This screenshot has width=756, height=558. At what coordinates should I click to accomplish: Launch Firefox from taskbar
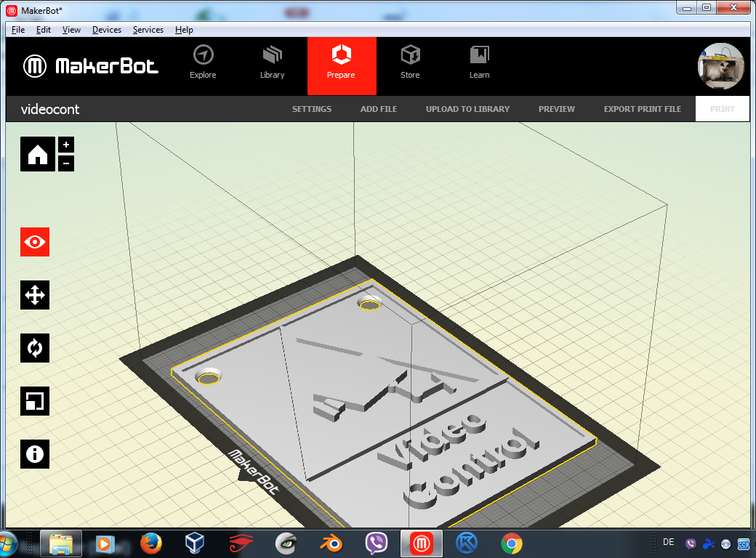[x=151, y=544]
